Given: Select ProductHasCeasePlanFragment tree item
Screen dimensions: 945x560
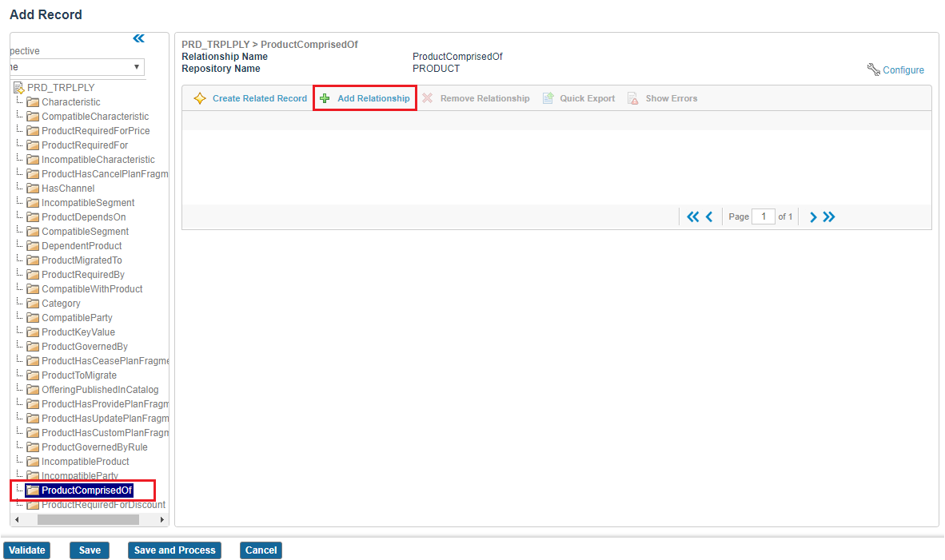Looking at the screenshot, I should [105, 361].
